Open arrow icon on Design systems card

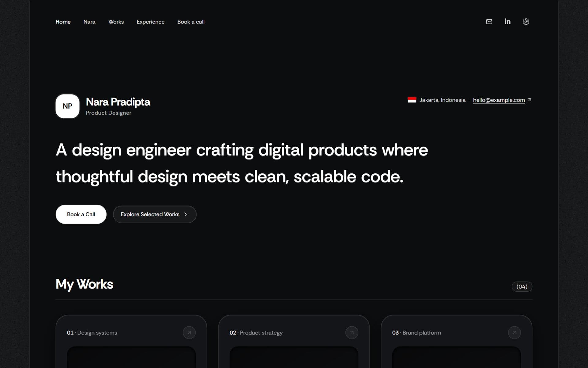[189, 332]
